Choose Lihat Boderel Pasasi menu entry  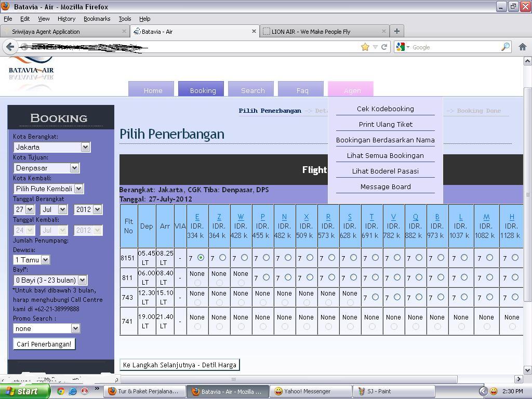click(385, 171)
